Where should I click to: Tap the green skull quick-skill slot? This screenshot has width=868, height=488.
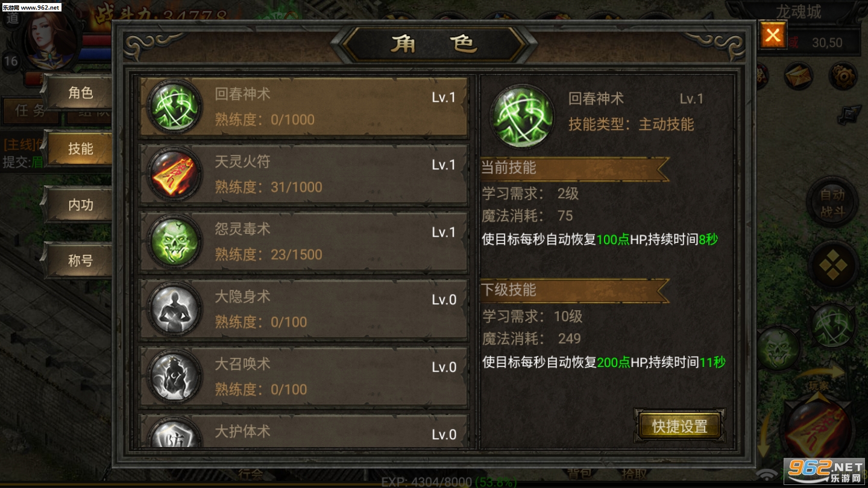pyautogui.click(x=778, y=348)
